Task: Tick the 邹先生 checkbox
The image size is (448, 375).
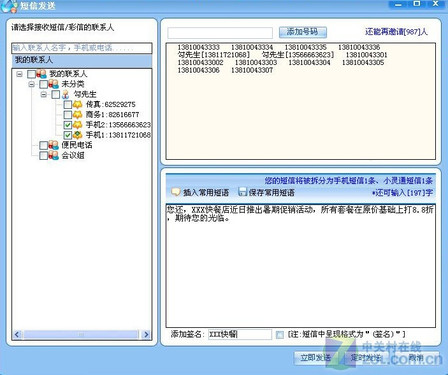Action: point(56,94)
